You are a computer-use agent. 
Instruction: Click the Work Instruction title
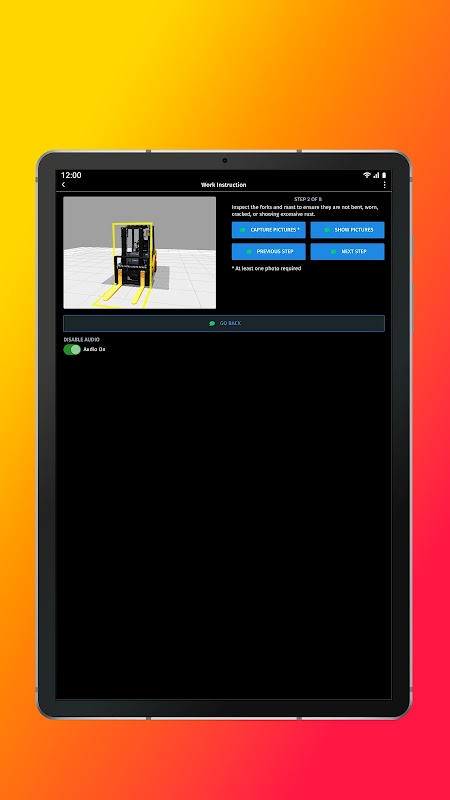click(223, 185)
